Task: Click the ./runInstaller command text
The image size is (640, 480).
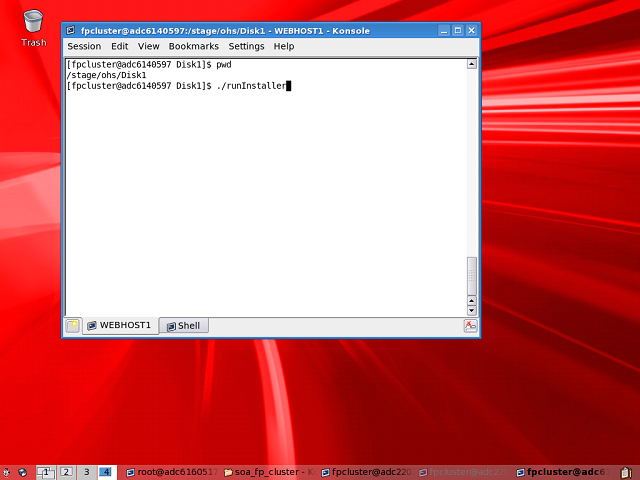Action: (x=251, y=86)
